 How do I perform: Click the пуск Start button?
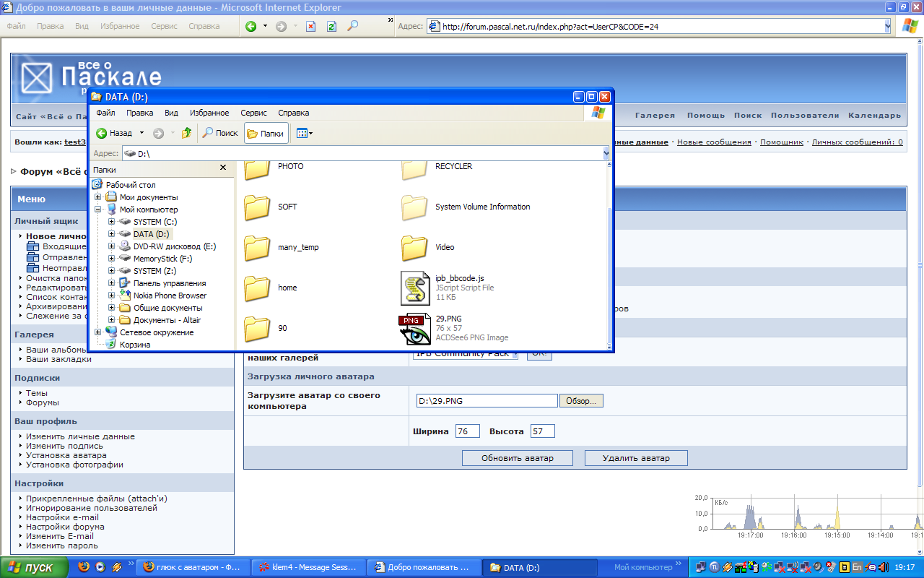click(34, 567)
